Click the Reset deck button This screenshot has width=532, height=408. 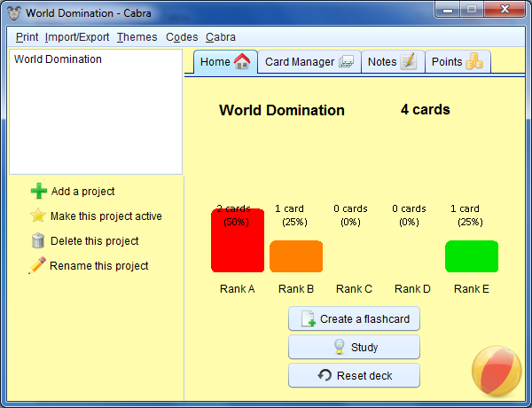[354, 376]
